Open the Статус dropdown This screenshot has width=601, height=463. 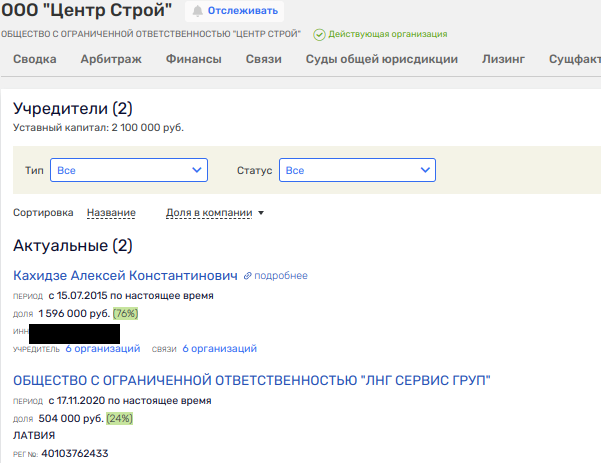[357, 170]
